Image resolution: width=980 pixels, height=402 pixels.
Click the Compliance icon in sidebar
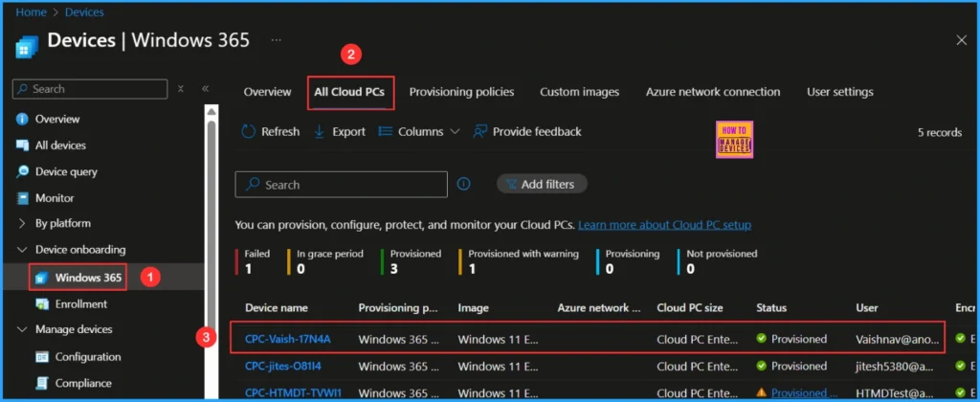pos(42,383)
